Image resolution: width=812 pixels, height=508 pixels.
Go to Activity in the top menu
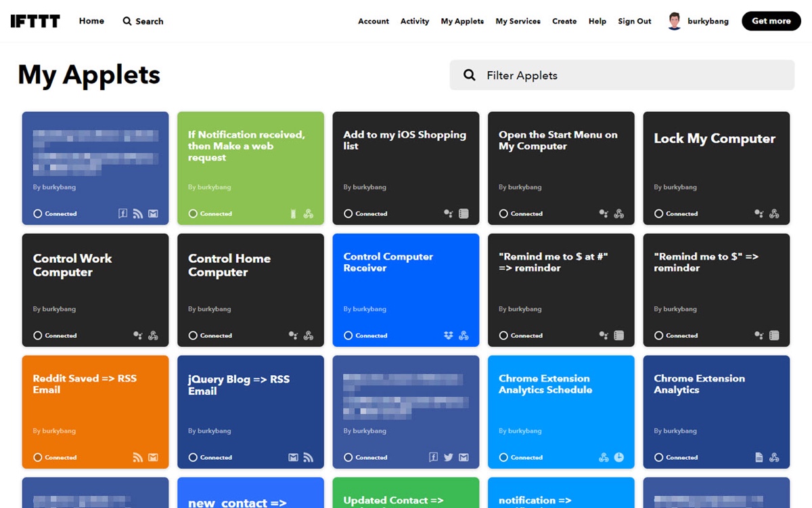click(414, 21)
